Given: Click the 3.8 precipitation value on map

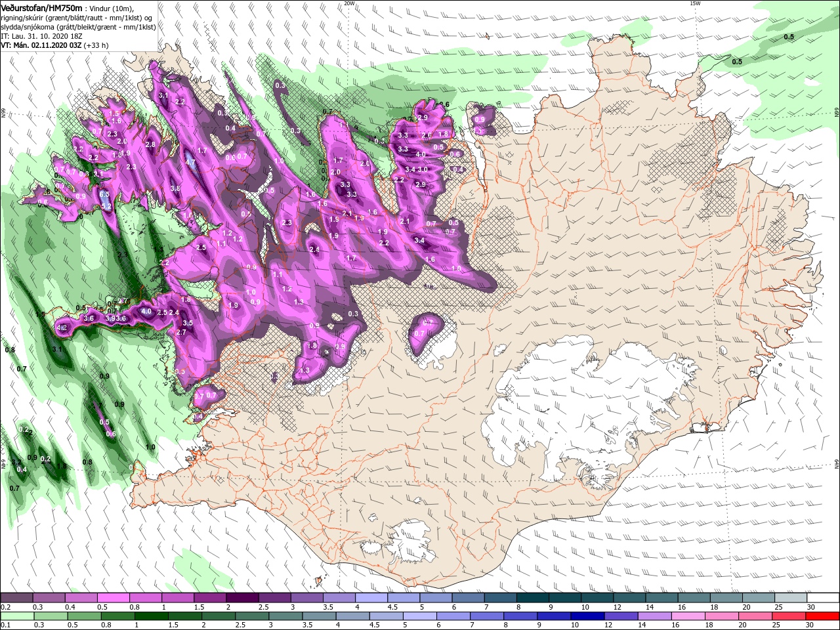Looking at the screenshot, I should [175, 188].
